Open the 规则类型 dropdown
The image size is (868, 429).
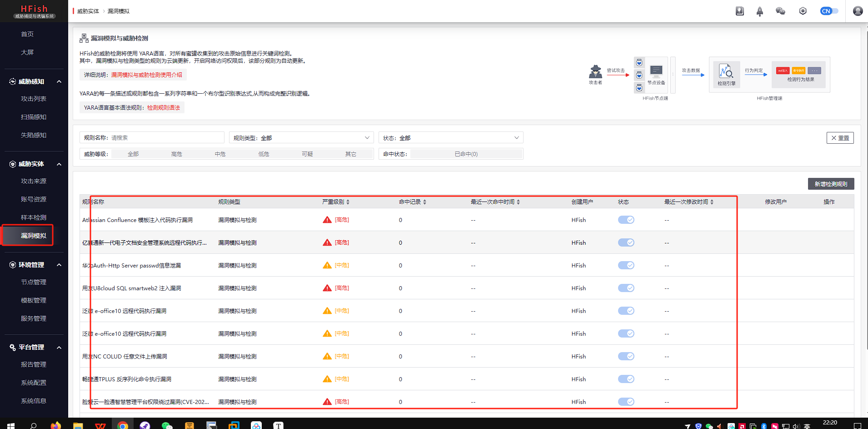pyautogui.click(x=301, y=138)
